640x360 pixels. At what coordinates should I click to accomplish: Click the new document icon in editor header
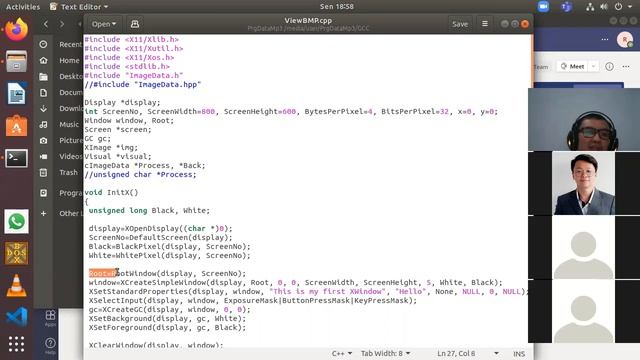click(135, 24)
